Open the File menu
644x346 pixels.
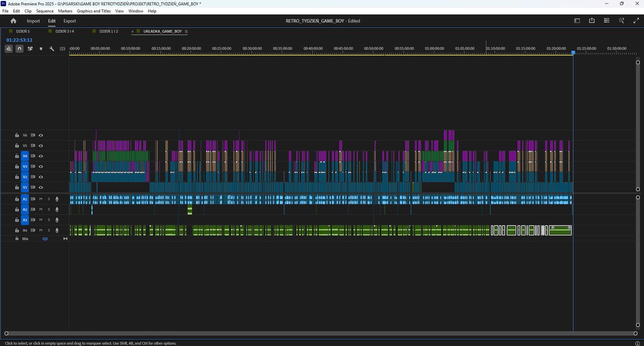pos(5,11)
